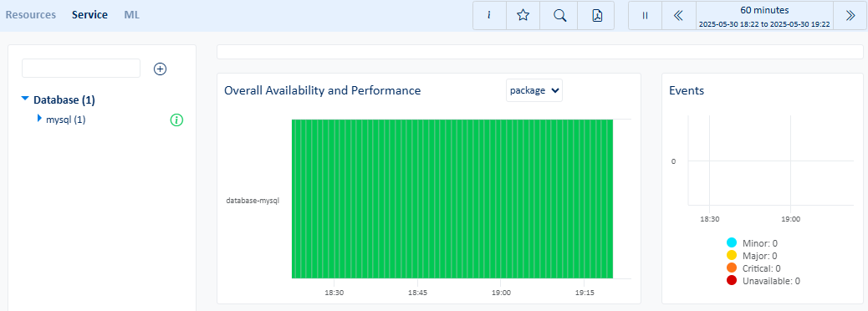Image resolution: width=868 pixels, height=311 pixels.
Task: Open the magnifier search icon
Action: point(559,16)
